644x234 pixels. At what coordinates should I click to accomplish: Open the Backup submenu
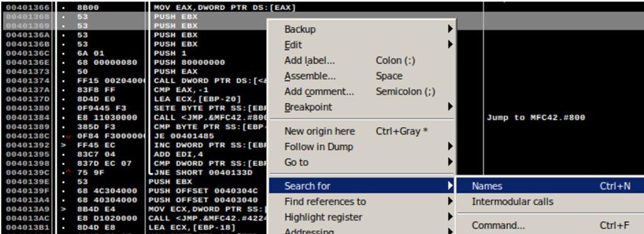tap(362, 29)
